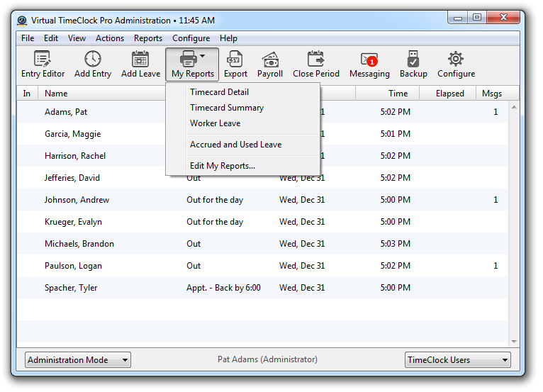
Task: Click the Configure gear toolbar icon
Action: [455, 59]
